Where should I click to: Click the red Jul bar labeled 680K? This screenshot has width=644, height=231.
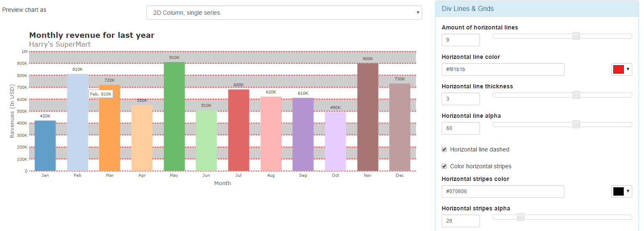tap(239, 130)
